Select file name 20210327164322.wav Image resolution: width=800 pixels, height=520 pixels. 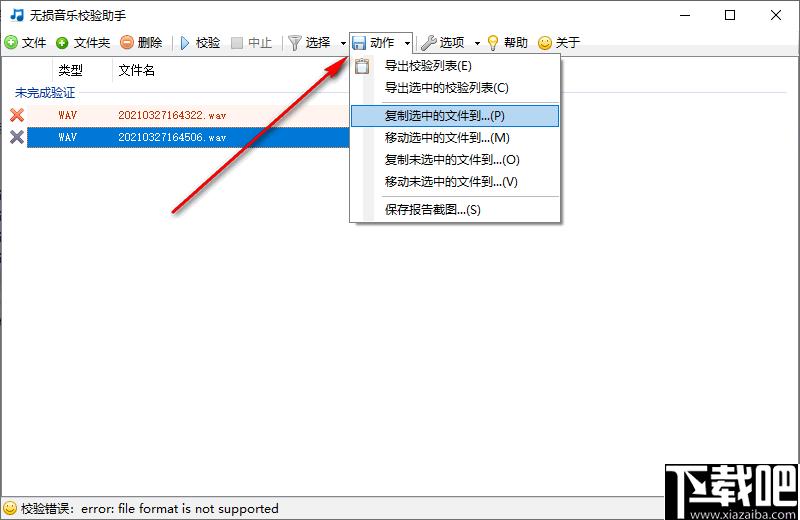(172, 115)
